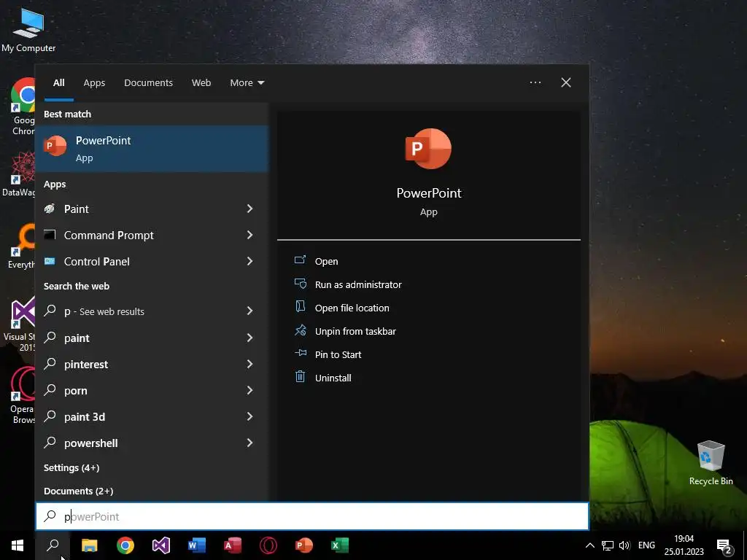Open Opera Browser desktop shortcut
The height and width of the screenshot is (560, 747).
(x=21, y=395)
